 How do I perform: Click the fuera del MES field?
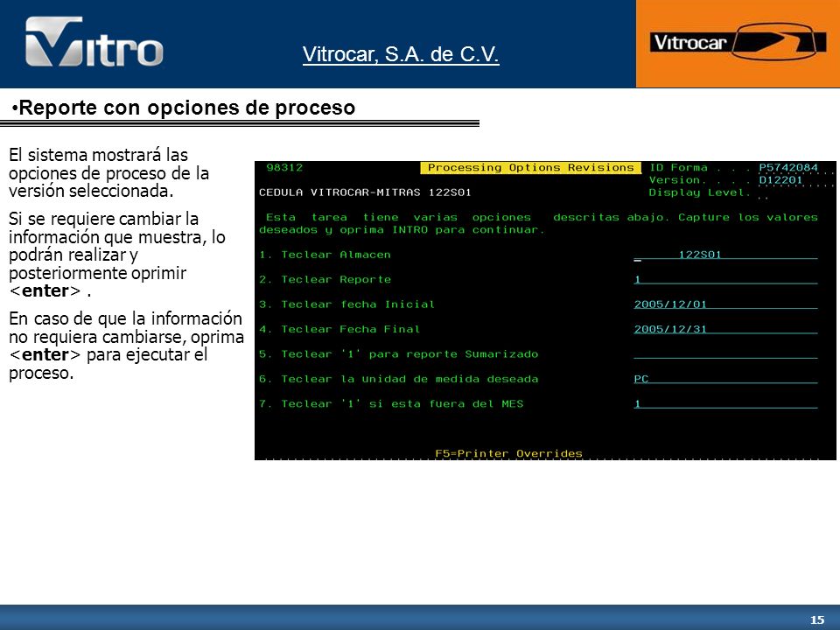click(725, 403)
